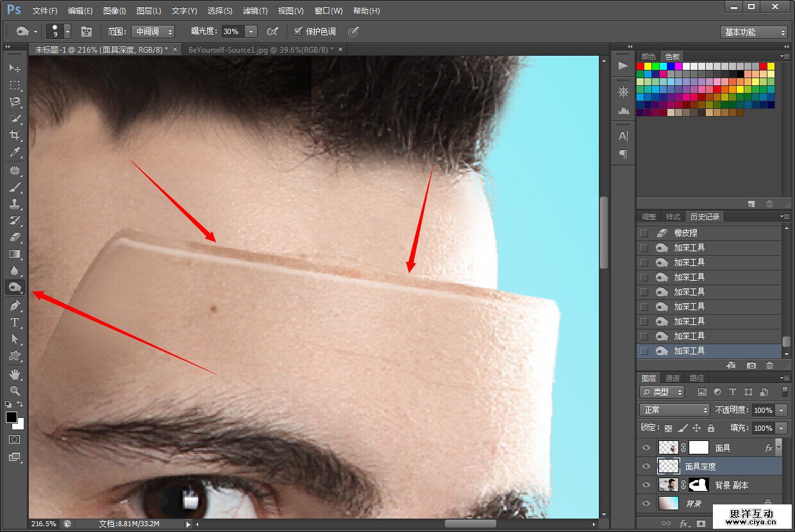
Task: Select the Horizontal Type tool
Action: pyautogui.click(x=15, y=322)
